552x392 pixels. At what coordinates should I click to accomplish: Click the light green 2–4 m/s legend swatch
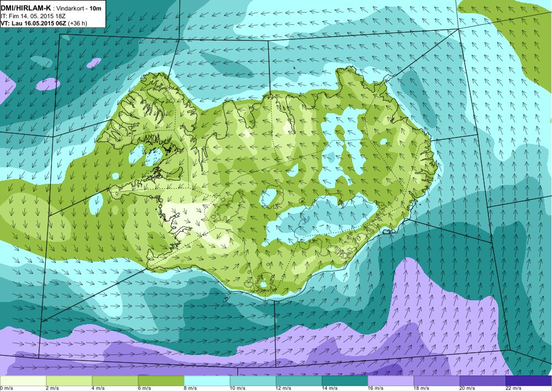[69, 381]
